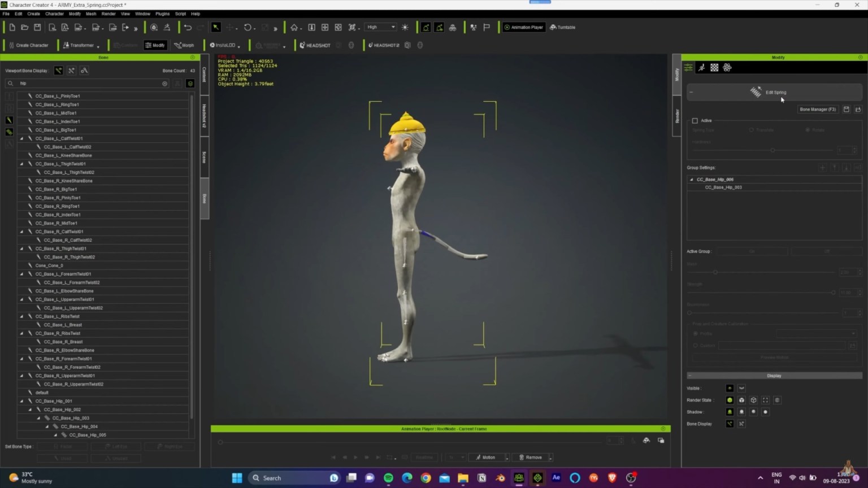Collapse the CC_Base_Hip_001 tree node

[x=21, y=401]
